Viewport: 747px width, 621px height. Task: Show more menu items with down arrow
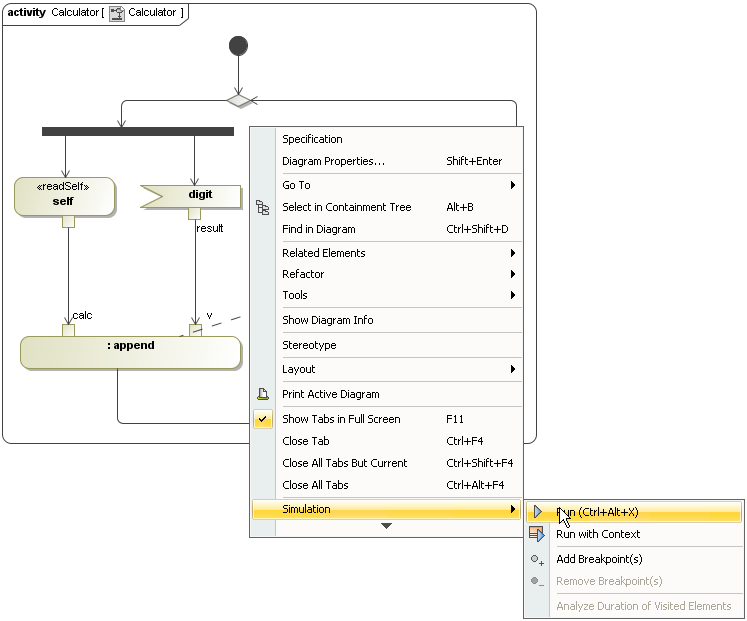coord(386,526)
